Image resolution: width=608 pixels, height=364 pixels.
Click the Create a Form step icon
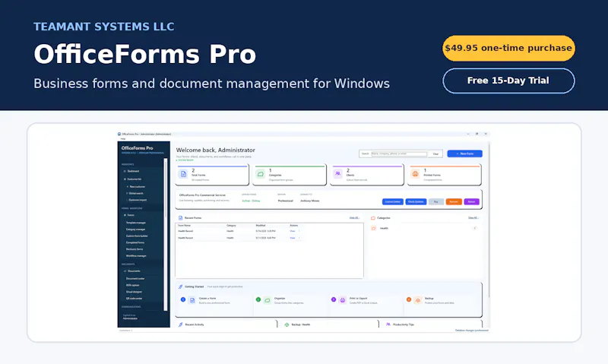tap(192, 300)
